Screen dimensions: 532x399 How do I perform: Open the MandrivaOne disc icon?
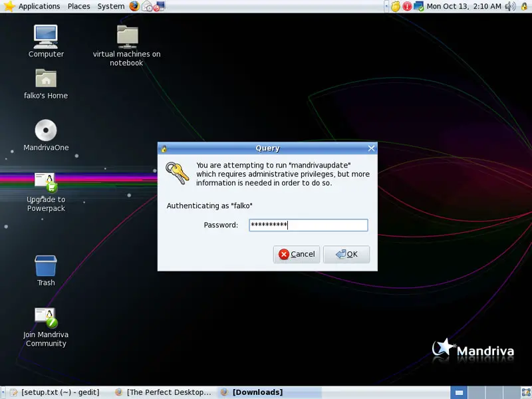click(46, 135)
